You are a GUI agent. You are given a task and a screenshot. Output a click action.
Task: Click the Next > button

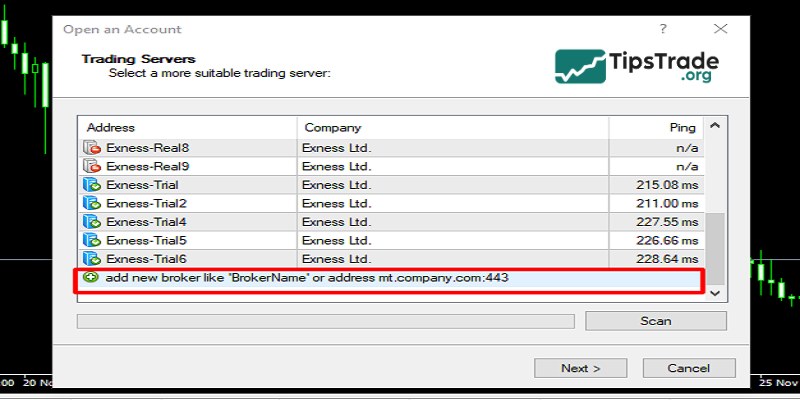[580, 368]
